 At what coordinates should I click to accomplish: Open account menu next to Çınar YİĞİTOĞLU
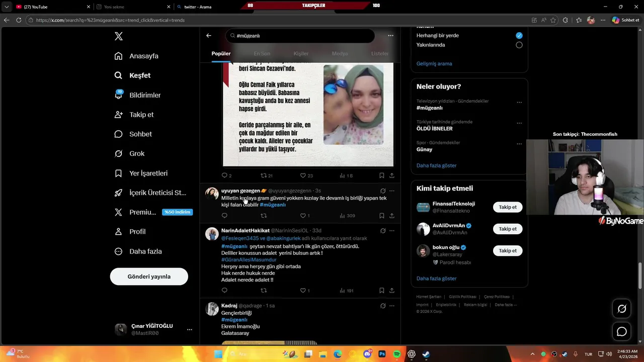tap(189, 329)
